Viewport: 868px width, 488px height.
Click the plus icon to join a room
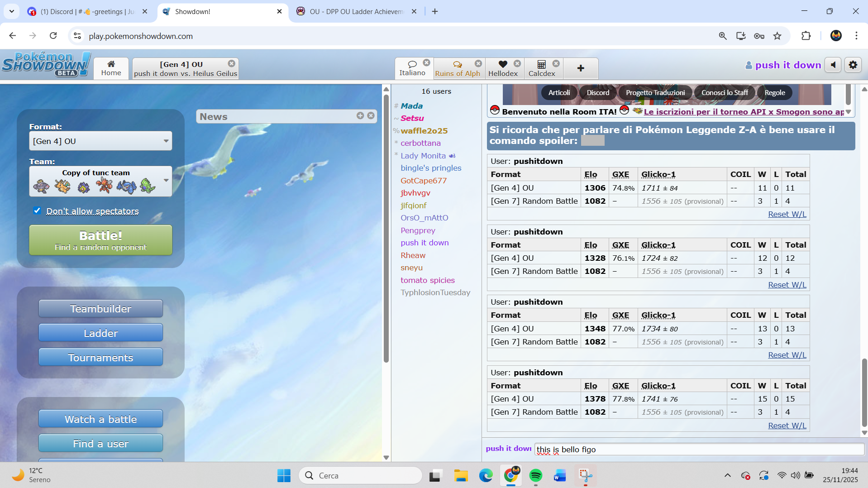tap(581, 68)
